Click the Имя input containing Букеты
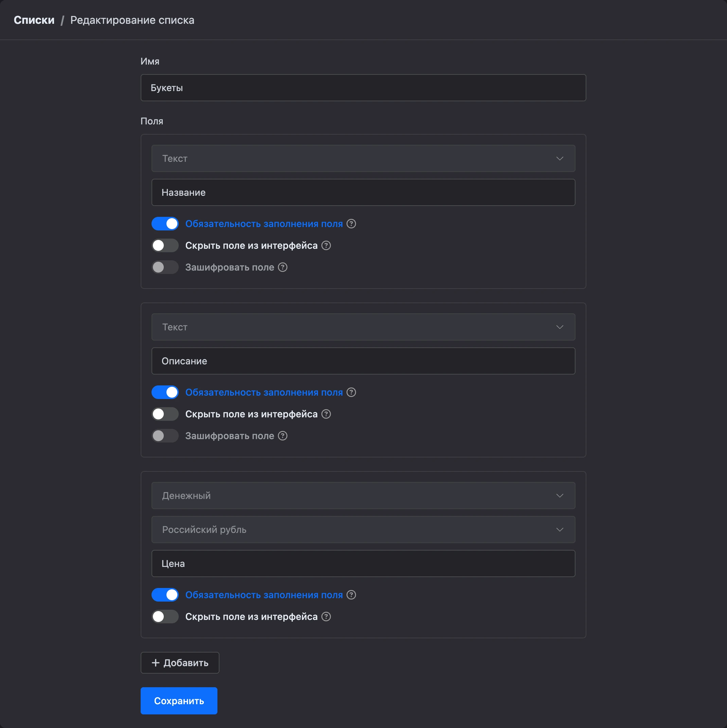The width and height of the screenshot is (727, 728). coord(363,88)
